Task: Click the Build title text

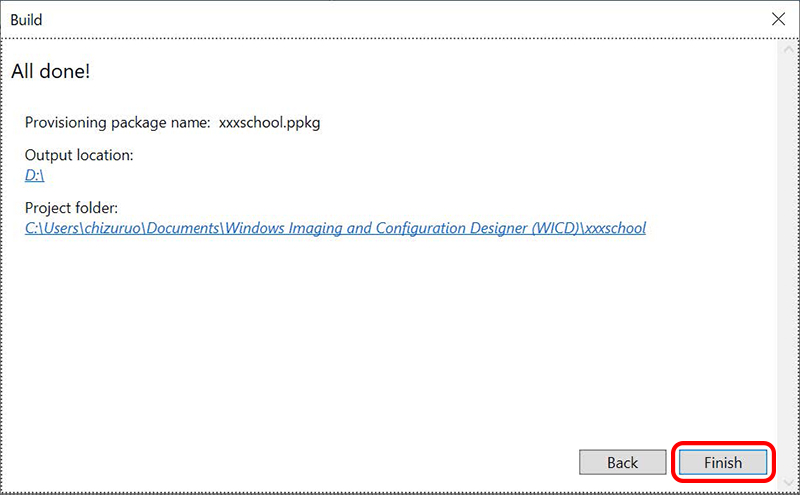Action: point(26,19)
